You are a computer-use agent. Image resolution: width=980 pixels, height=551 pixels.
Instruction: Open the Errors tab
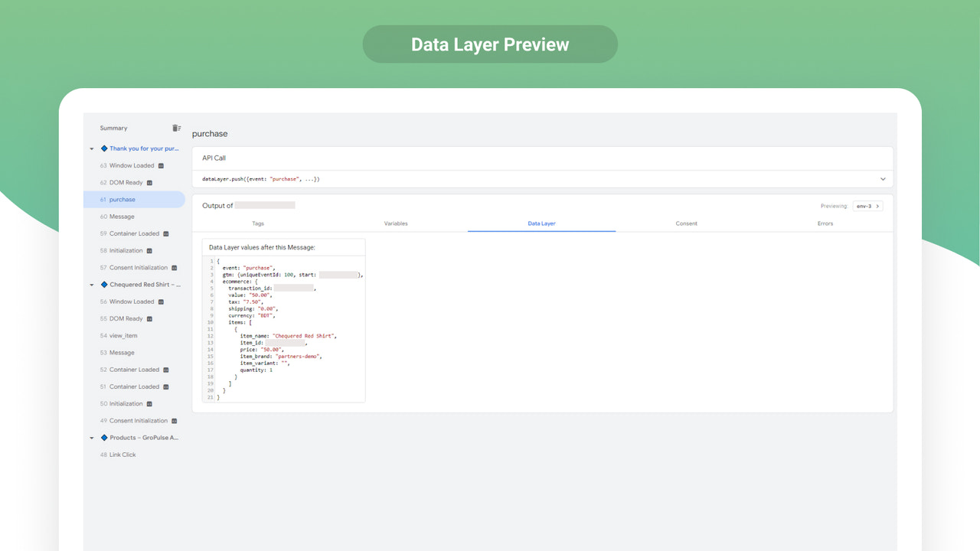tap(825, 223)
